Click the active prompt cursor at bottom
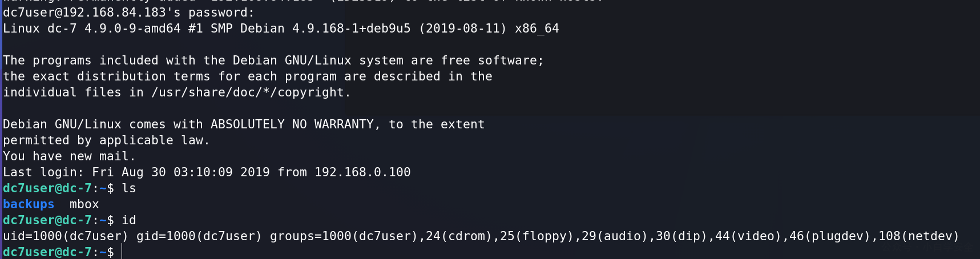This screenshot has height=259, width=980. (x=122, y=252)
